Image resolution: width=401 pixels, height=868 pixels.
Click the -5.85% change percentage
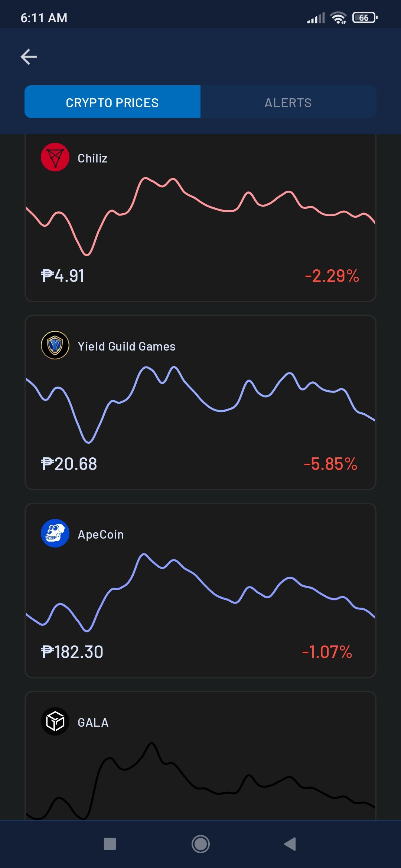point(330,464)
